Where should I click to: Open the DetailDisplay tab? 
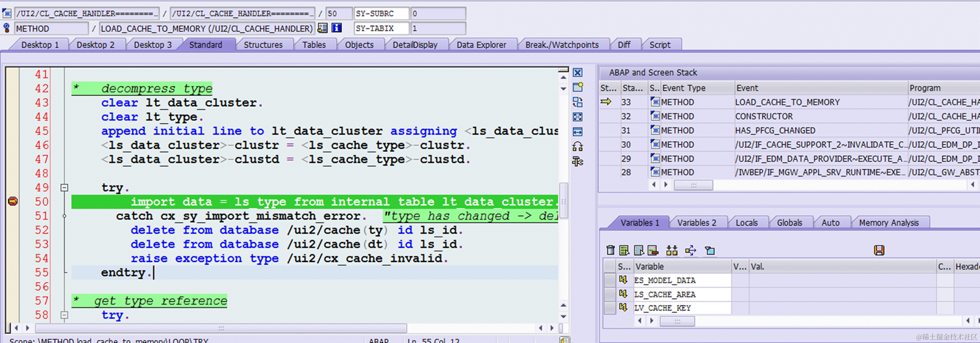tap(415, 45)
